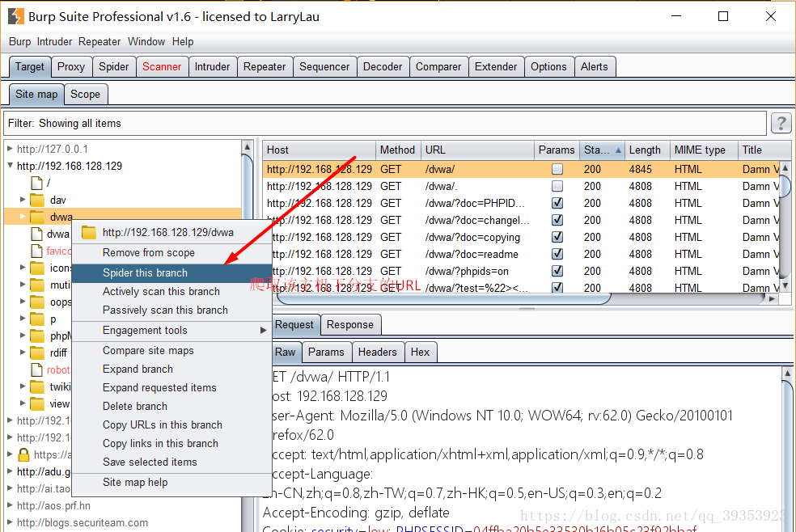Open the Window menu
Viewport: 796px width, 532px height.
(x=146, y=41)
